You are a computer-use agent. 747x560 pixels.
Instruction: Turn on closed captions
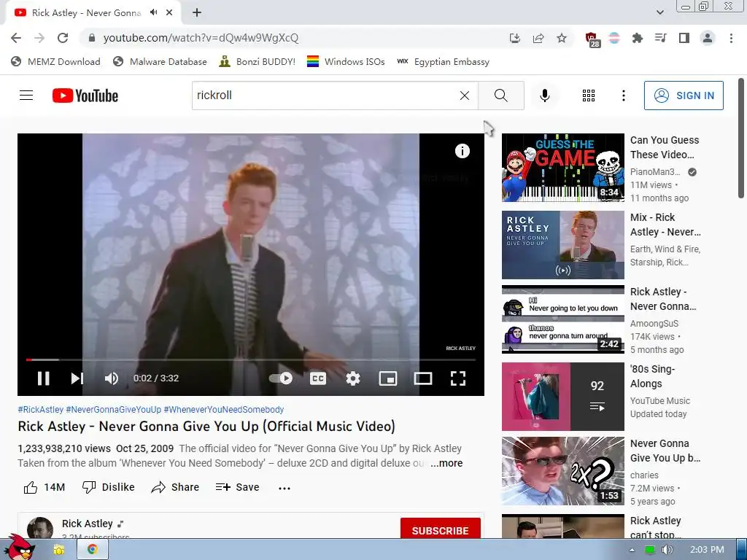(318, 378)
